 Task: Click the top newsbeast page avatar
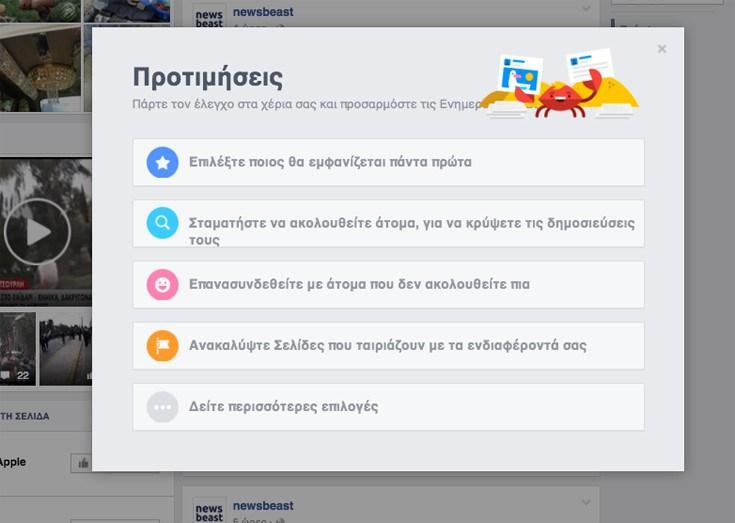[x=209, y=17]
